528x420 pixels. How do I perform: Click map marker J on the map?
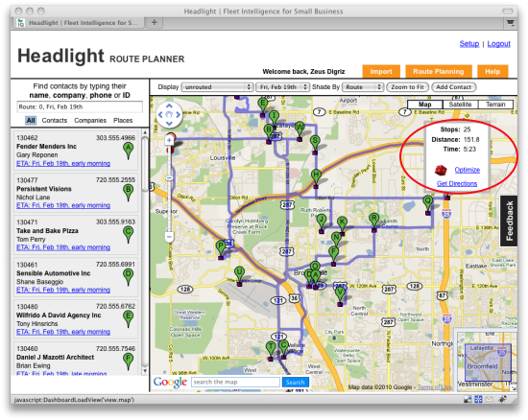click(x=322, y=222)
